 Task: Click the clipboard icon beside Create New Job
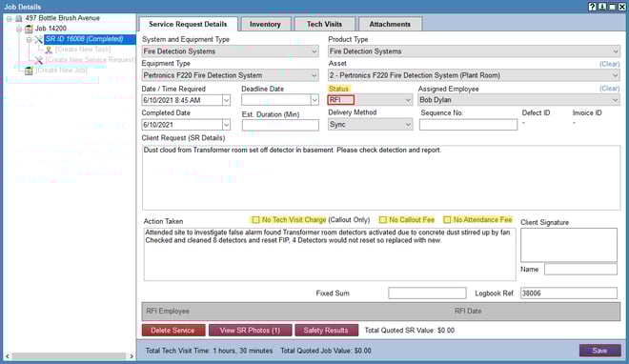29,71
